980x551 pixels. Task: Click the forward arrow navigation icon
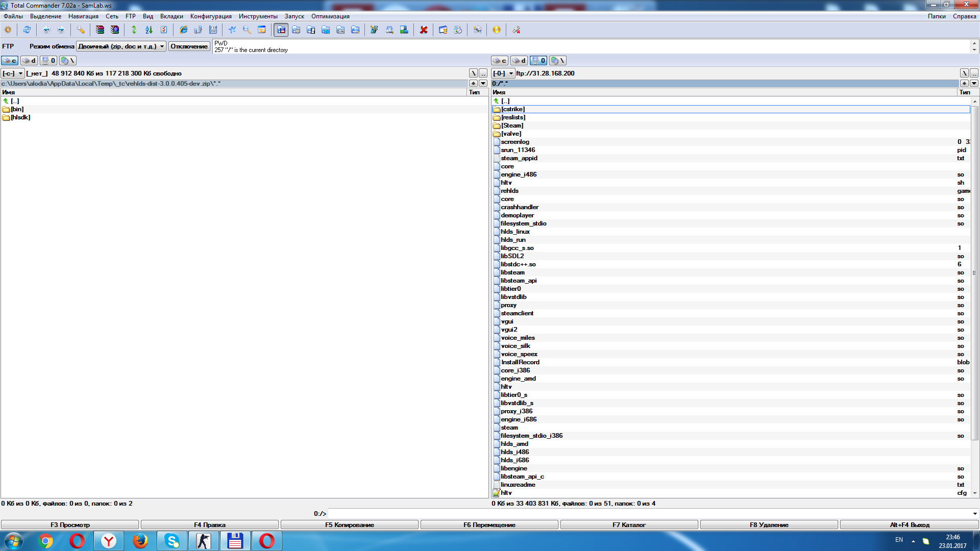tap(61, 30)
